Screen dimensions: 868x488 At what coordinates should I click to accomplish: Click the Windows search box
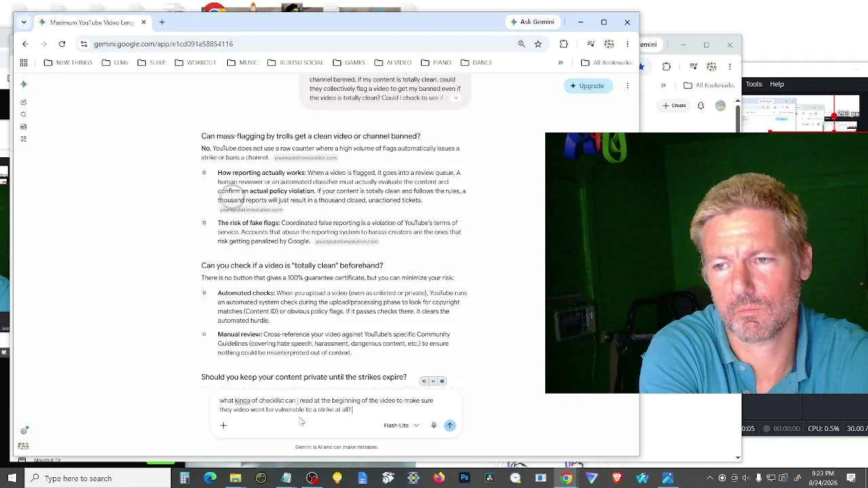[x=98, y=479]
